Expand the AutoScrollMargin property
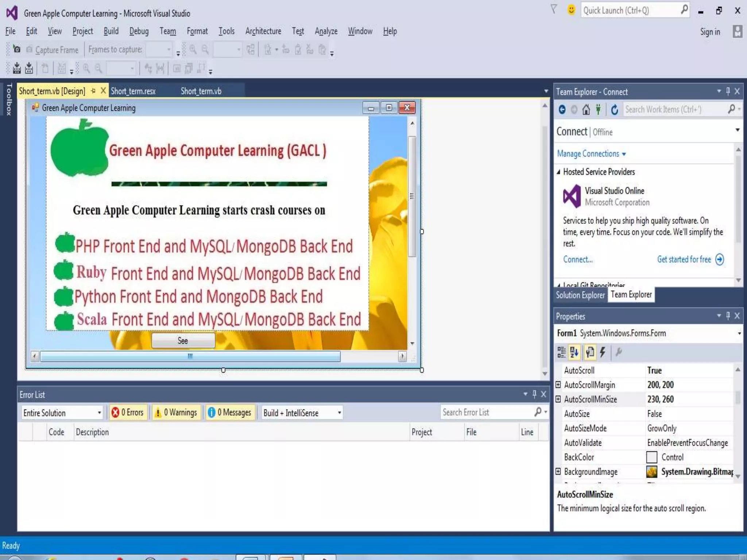Image resolution: width=747 pixels, height=560 pixels. click(558, 385)
